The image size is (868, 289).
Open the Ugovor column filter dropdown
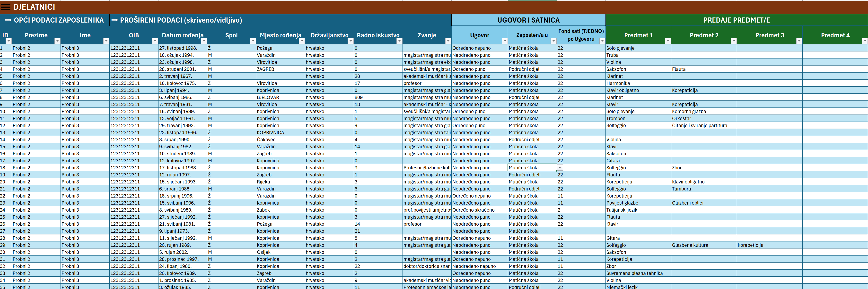click(504, 41)
